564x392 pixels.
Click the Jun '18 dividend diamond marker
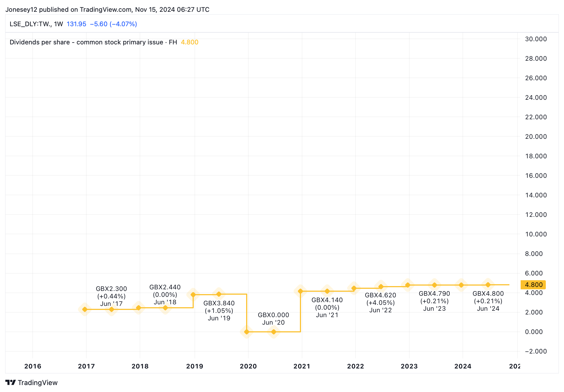[x=165, y=308]
